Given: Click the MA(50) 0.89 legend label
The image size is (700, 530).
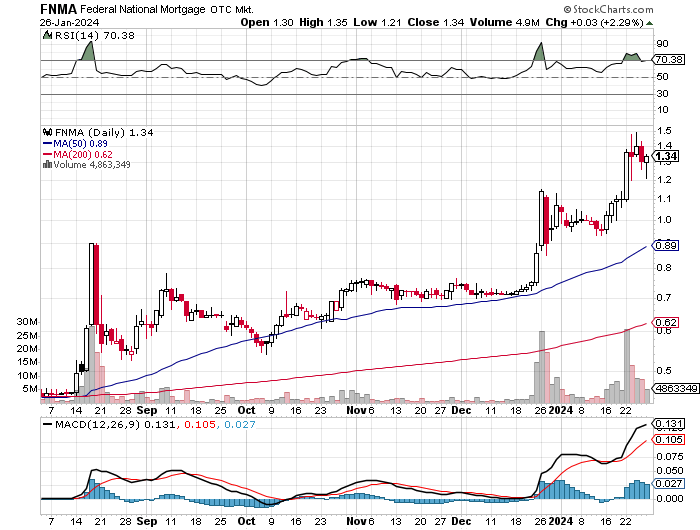Looking at the screenshot, I should pos(80,143).
